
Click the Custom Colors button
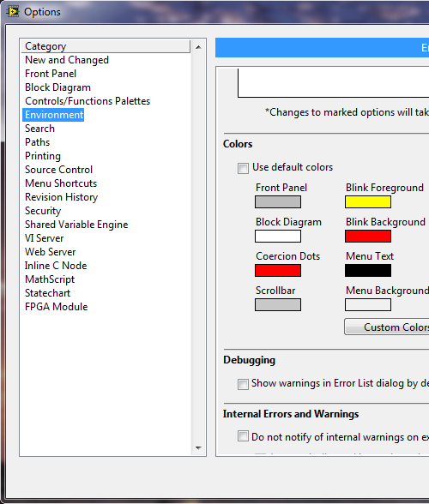pyautogui.click(x=386, y=327)
